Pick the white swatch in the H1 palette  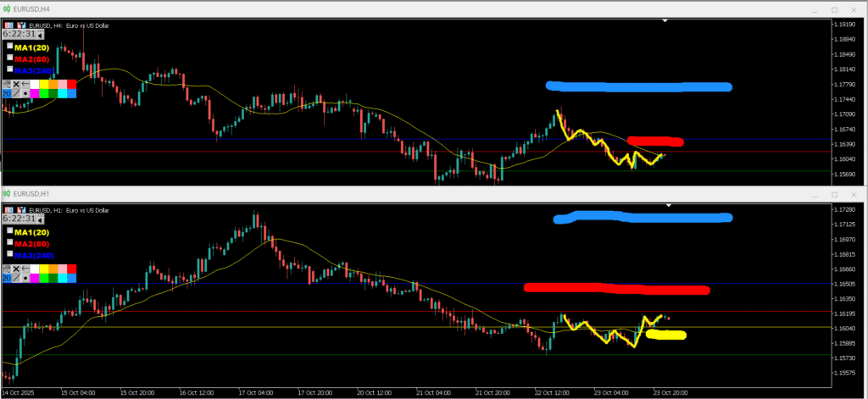(34, 269)
